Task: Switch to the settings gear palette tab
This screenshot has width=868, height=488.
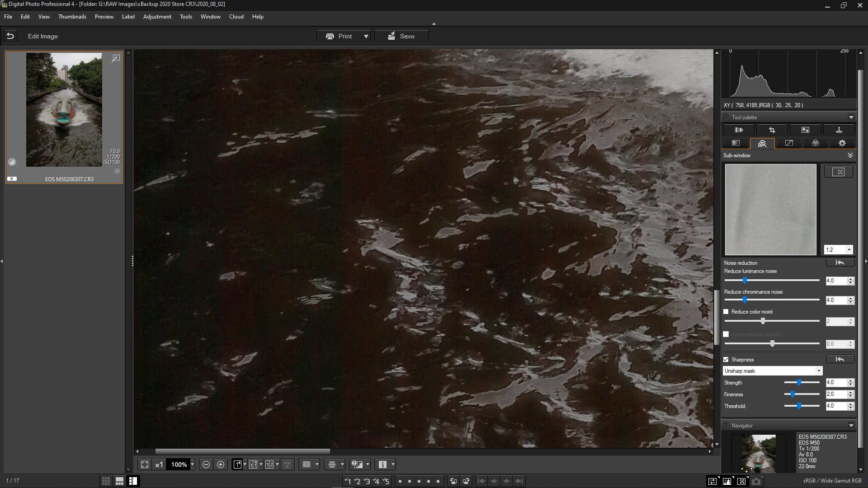Action: (842, 143)
